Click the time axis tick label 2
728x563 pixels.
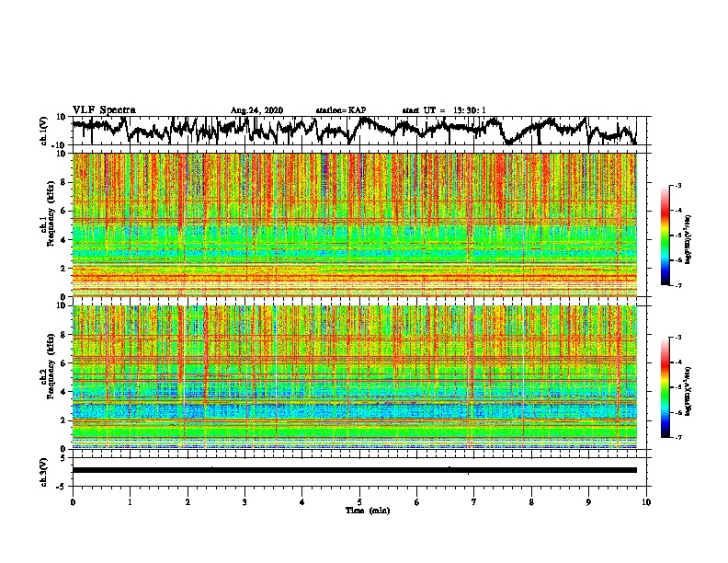coord(188,502)
